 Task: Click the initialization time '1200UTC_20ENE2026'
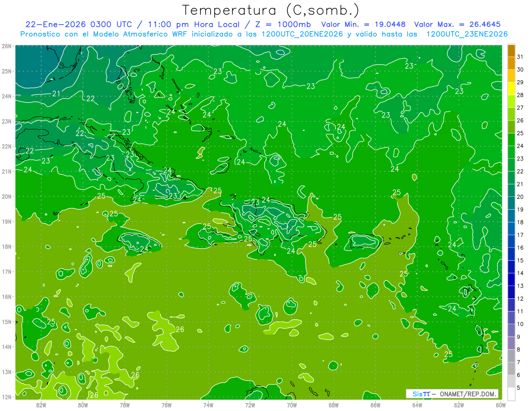coord(301,34)
